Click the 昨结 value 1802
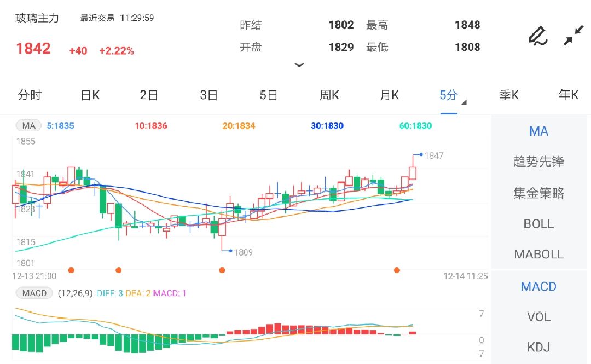This screenshot has width=591, height=364. click(341, 25)
